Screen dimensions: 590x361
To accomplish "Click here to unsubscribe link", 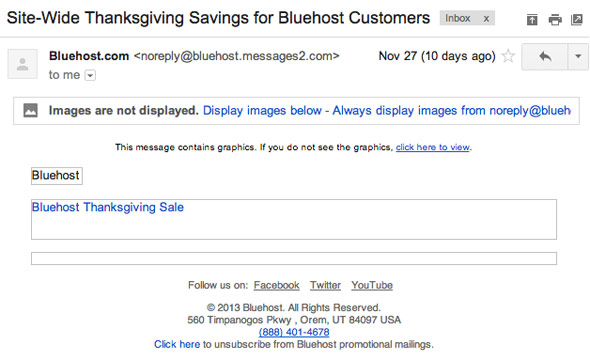I will coord(177,344).
